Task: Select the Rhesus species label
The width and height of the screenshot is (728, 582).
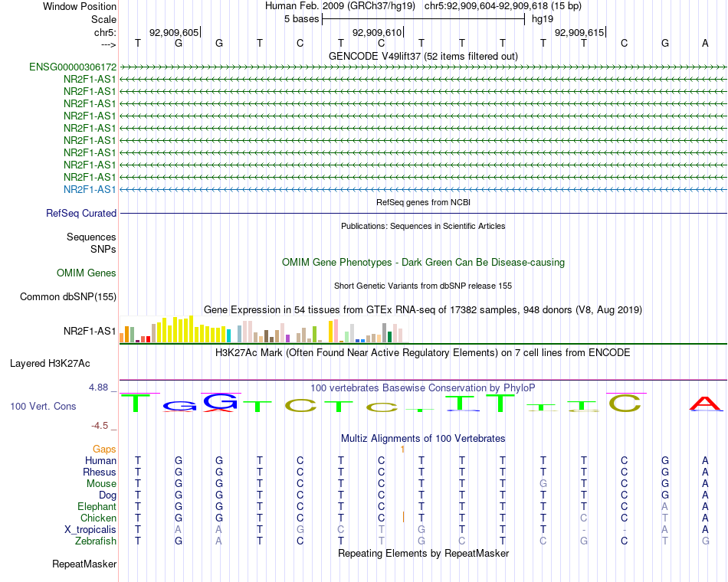Action: 100,472
